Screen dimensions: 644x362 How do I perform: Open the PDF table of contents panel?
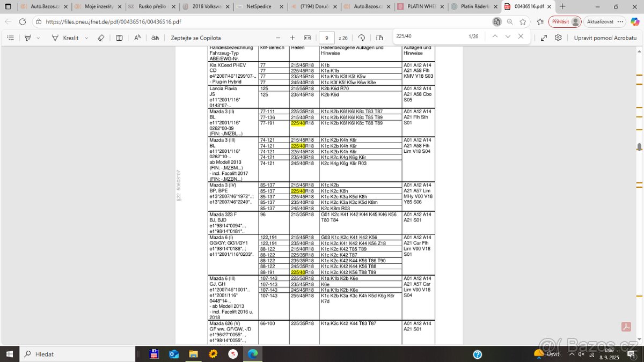pos(10,38)
